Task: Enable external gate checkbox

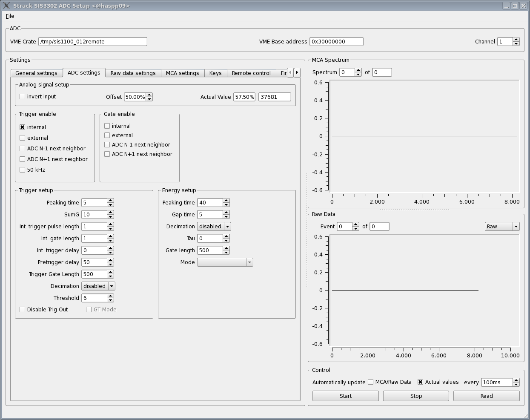Action: [x=107, y=135]
